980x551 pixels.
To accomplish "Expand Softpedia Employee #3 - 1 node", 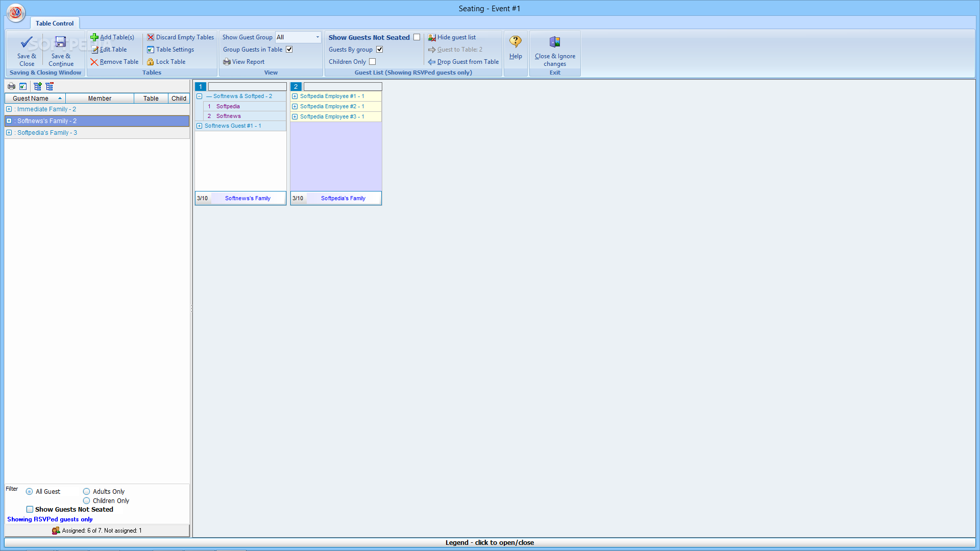I will [x=295, y=116].
